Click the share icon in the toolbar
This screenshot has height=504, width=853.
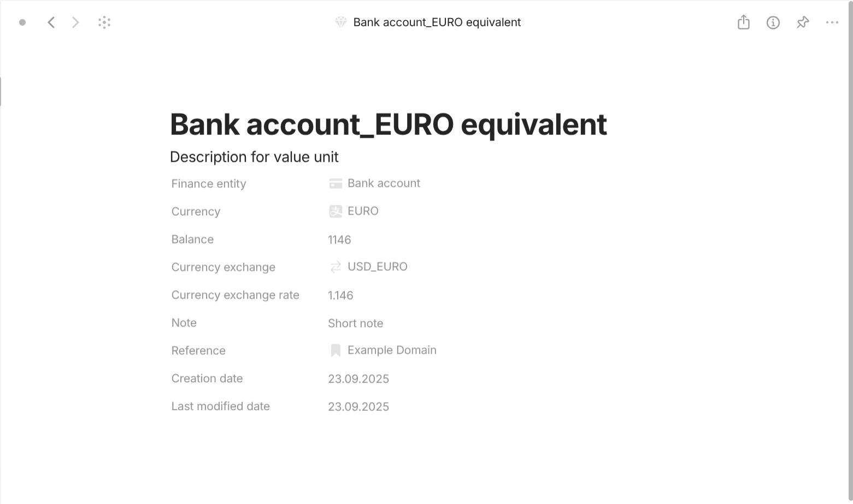743,22
